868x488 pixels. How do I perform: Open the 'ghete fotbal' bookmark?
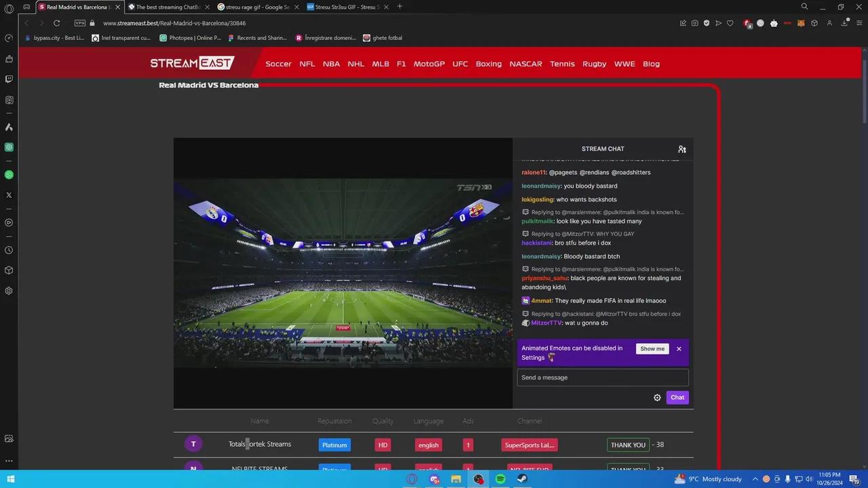(382, 38)
